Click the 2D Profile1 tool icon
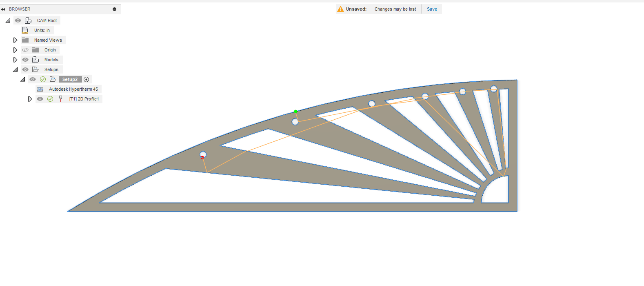644x286 pixels. [x=60, y=99]
